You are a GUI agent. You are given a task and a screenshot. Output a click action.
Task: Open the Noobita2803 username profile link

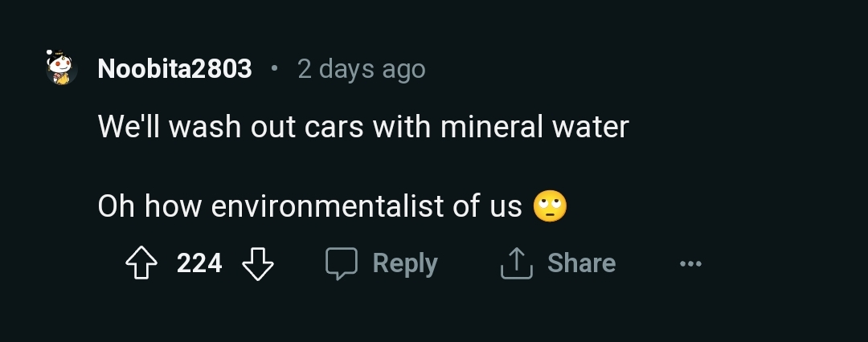[174, 70]
